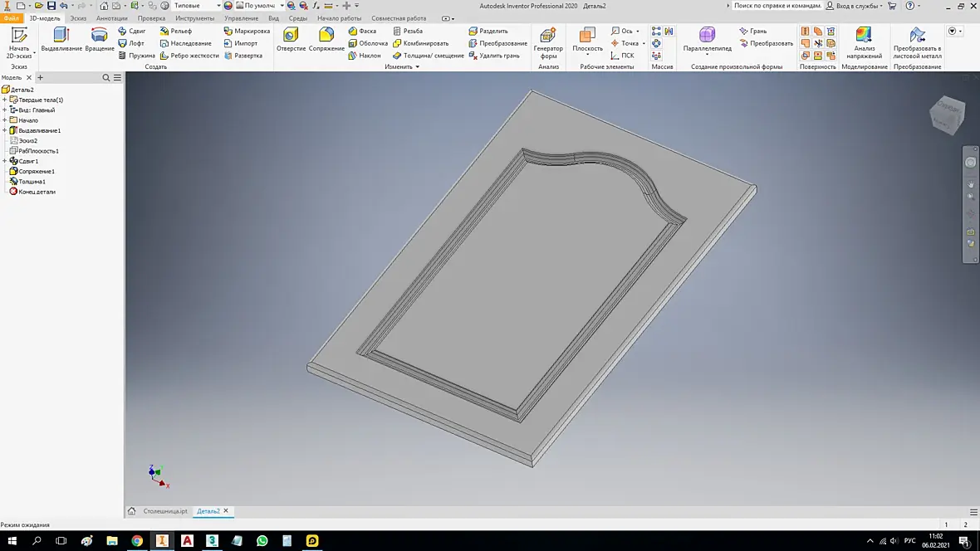
Task: Expand the Начало origin folder
Action: point(4,120)
